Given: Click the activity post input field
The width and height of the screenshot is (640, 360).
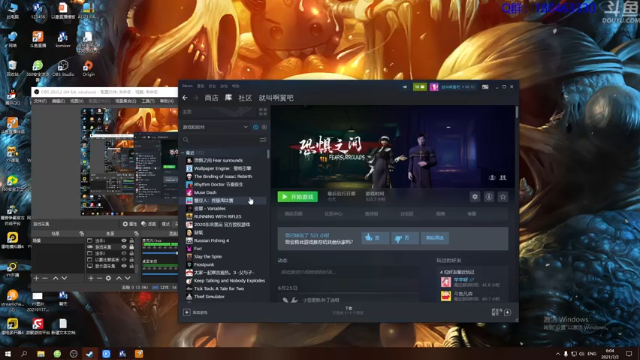Looking at the screenshot, I should 348,272.
